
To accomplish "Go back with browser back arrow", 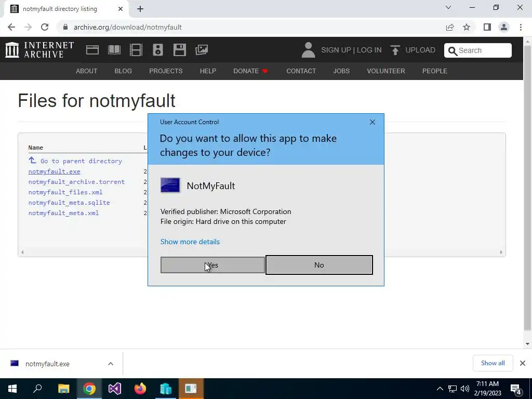I will [11, 27].
